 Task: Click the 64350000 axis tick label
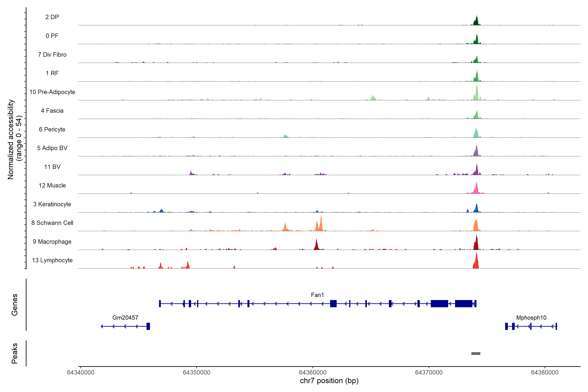[x=196, y=373]
